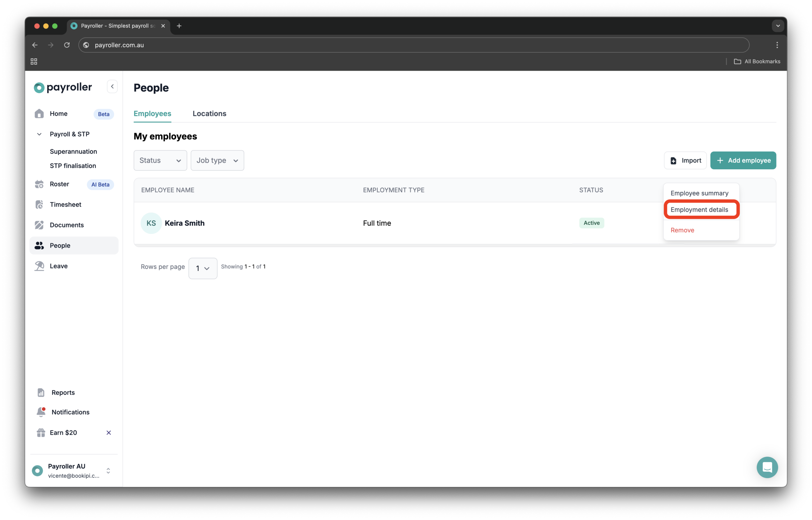The width and height of the screenshot is (812, 520).
Task: Check Notifications via the bell icon
Action: pyautogui.click(x=41, y=412)
